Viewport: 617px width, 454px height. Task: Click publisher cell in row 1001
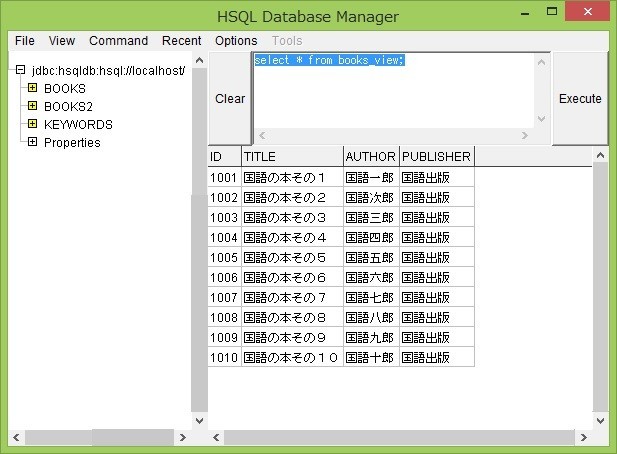click(437, 177)
